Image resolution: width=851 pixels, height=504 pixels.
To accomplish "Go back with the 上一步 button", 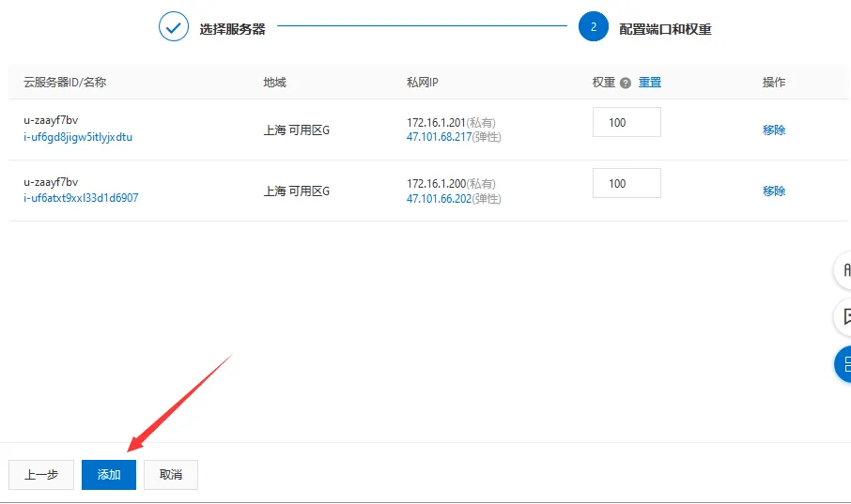I will click(41, 475).
